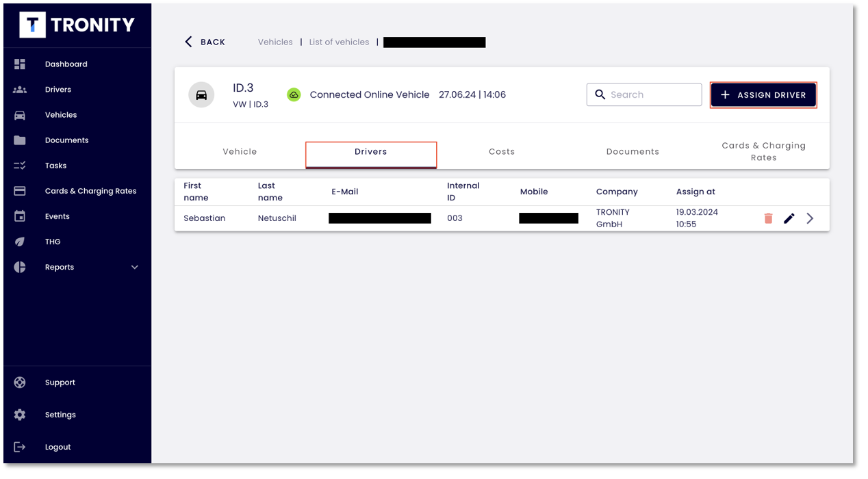Click the Dashboard grid icon
Viewport: 868px width, 479px height.
(20, 64)
